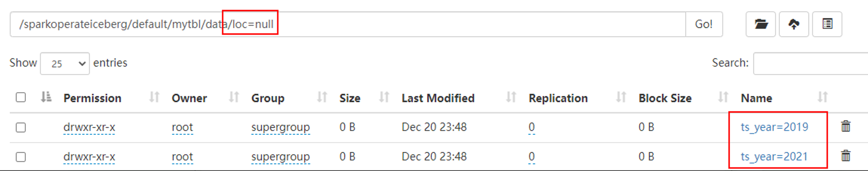This screenshot has width=868, height=171.
Task: Check the box for the ts_year=2021 row
Action: point(21,157)
